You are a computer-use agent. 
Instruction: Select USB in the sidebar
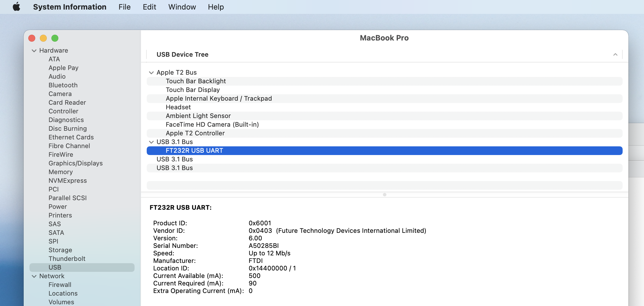82,267
